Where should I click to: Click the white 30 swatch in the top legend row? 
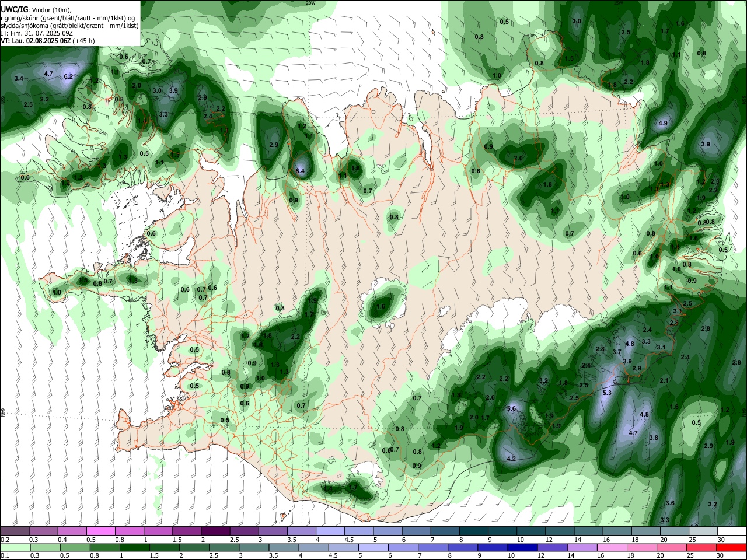(x=732, y=531)
